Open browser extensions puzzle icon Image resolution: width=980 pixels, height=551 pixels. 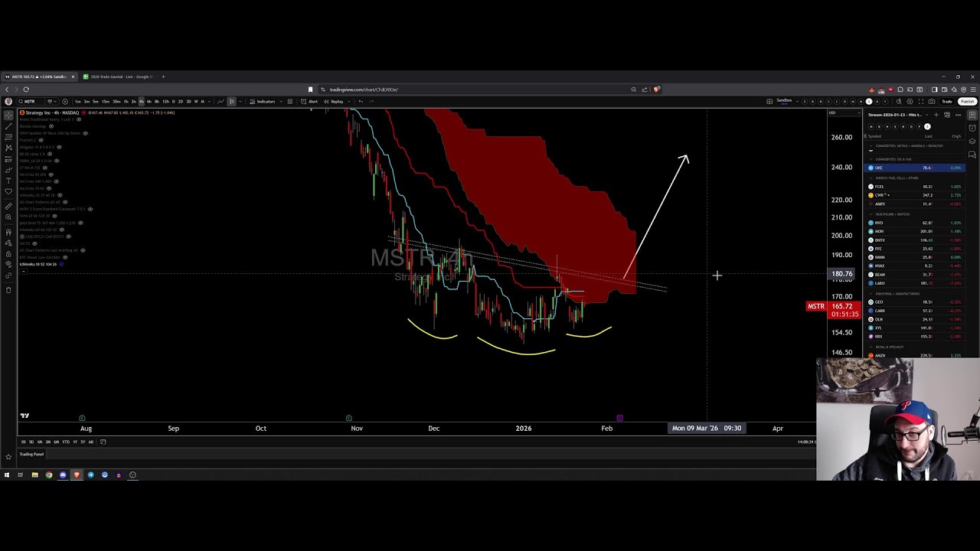click(x=900, y=90)
